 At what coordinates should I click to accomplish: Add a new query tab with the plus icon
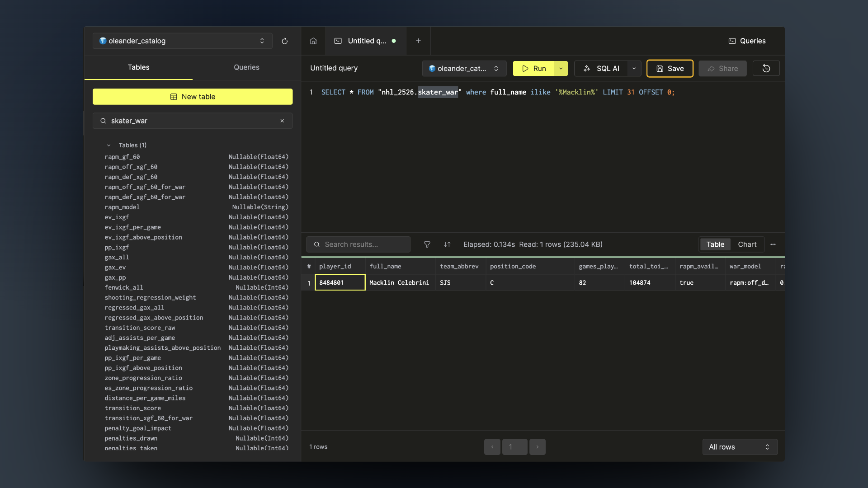[x=418, y=41]
